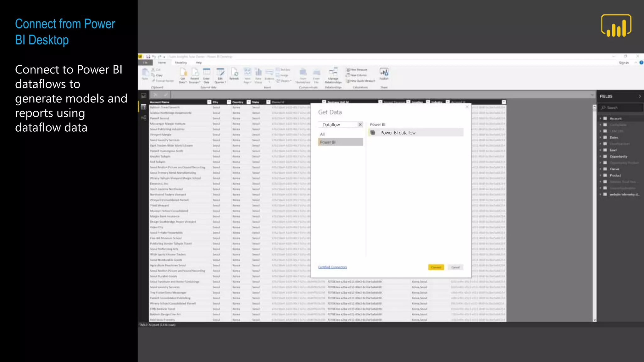Expand the Lead table in the Fields pane
Viewport: 644px width, 362px height.
[600, 150]
